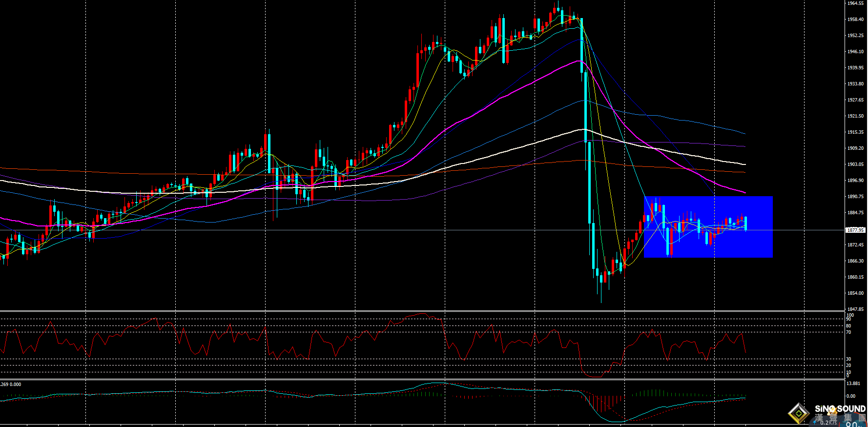Click the current price label 1877.95
Viewport: 868px width, 427px height.
(855, 230)
